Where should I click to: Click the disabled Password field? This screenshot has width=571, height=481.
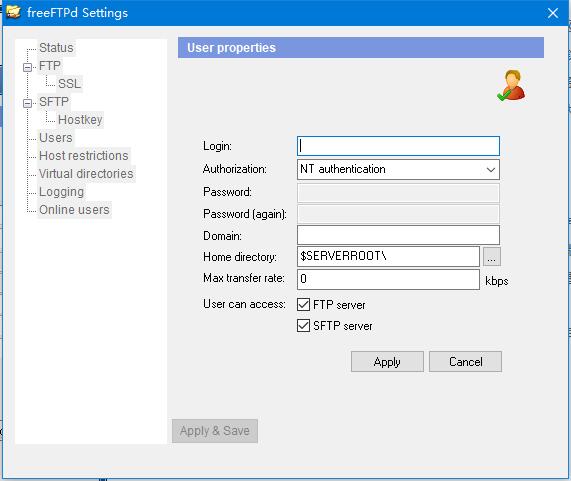click(x=398, y=193)
